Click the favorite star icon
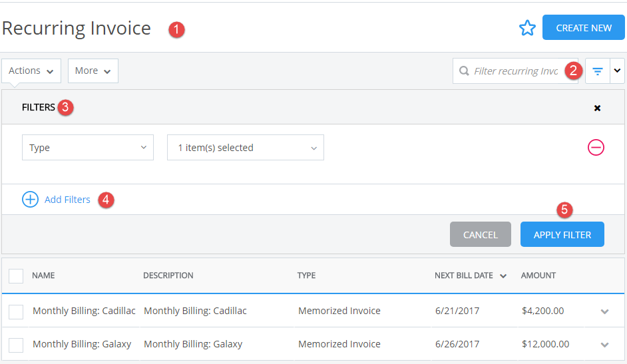Image resolution: width=627 pixels, height=364 pixels. [527, 28]
